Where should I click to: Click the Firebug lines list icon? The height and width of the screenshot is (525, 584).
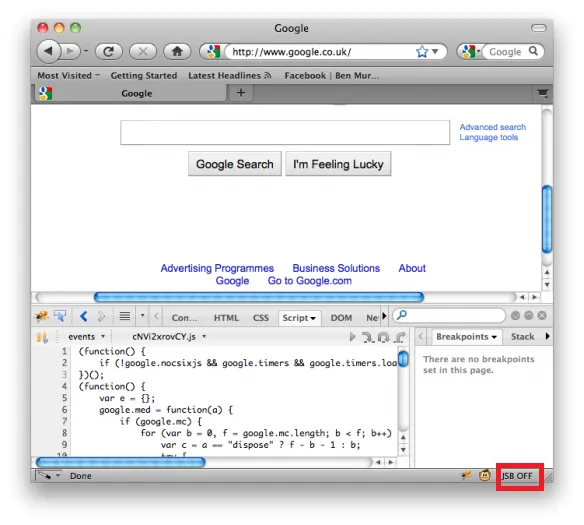(125, 316)
